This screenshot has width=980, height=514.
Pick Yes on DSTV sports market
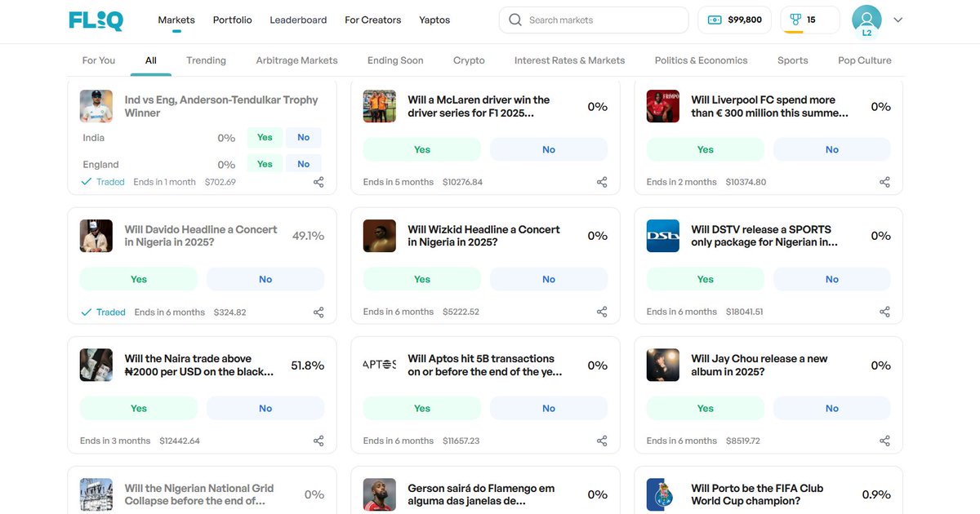706,279
